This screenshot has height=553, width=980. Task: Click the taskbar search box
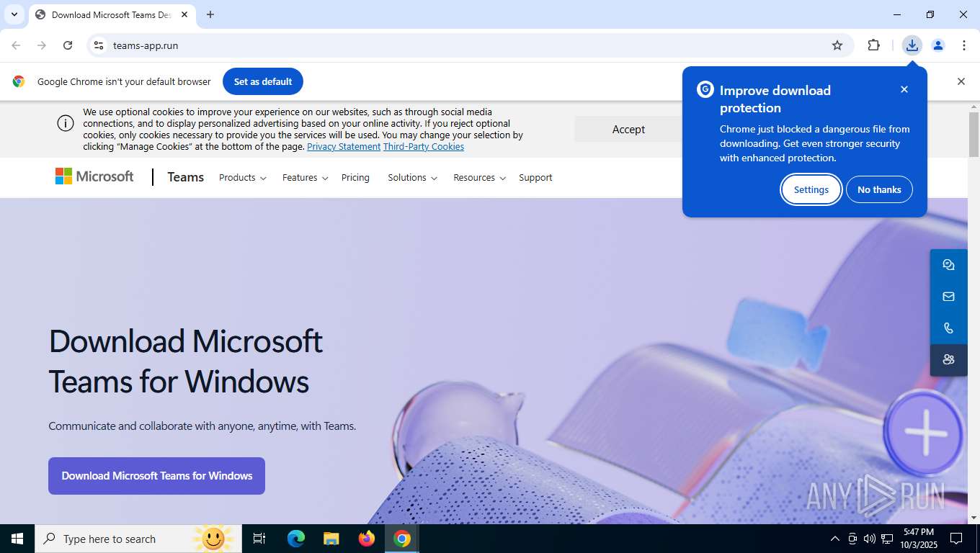pyautogui.click(x=137, y=539)
